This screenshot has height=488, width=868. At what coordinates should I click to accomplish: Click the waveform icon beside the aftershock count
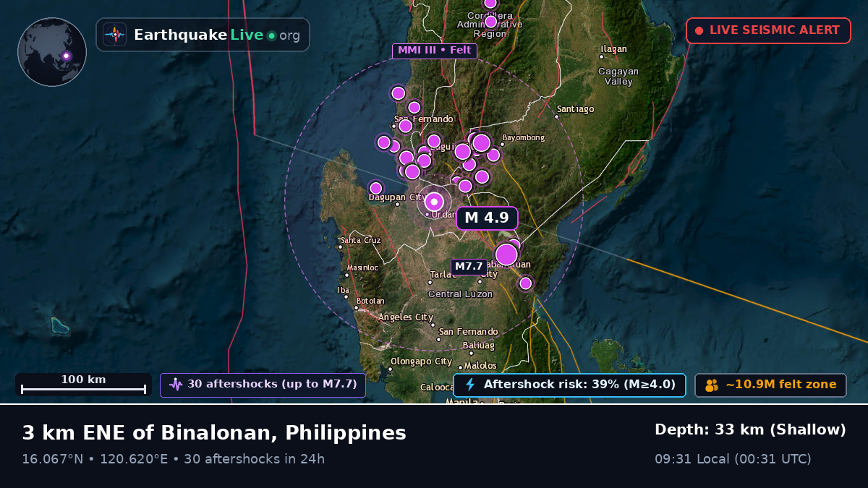click(x=176, y=385)
